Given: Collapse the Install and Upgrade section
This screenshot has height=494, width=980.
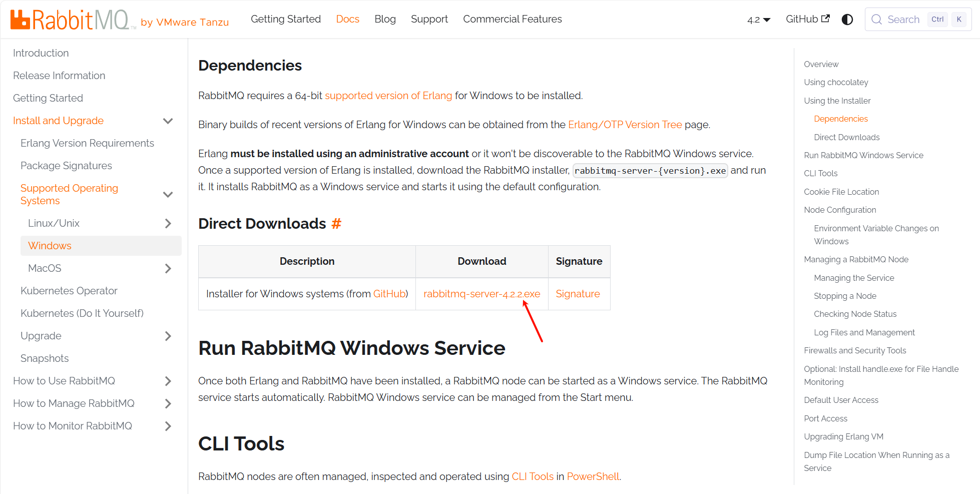Looking at the screenshot, I should pos(168,121).
